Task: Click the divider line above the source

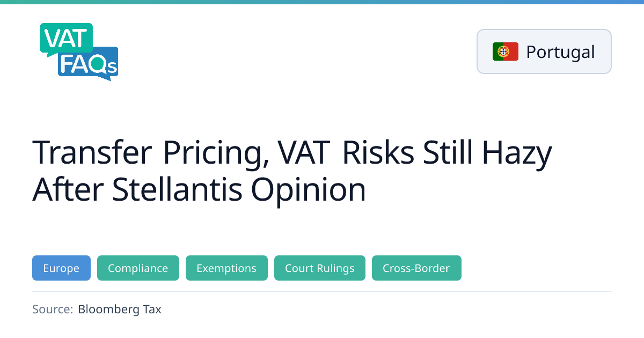Action: [322, 292]
